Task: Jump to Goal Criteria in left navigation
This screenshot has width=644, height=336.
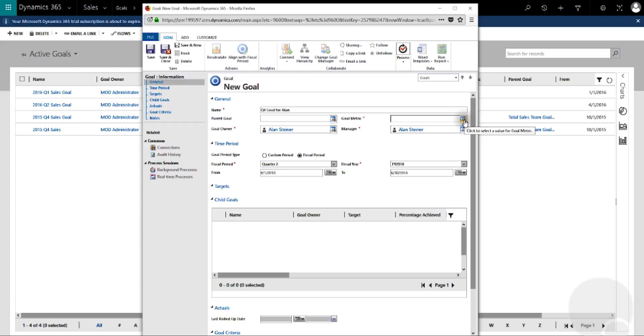Action: (161, 112)
